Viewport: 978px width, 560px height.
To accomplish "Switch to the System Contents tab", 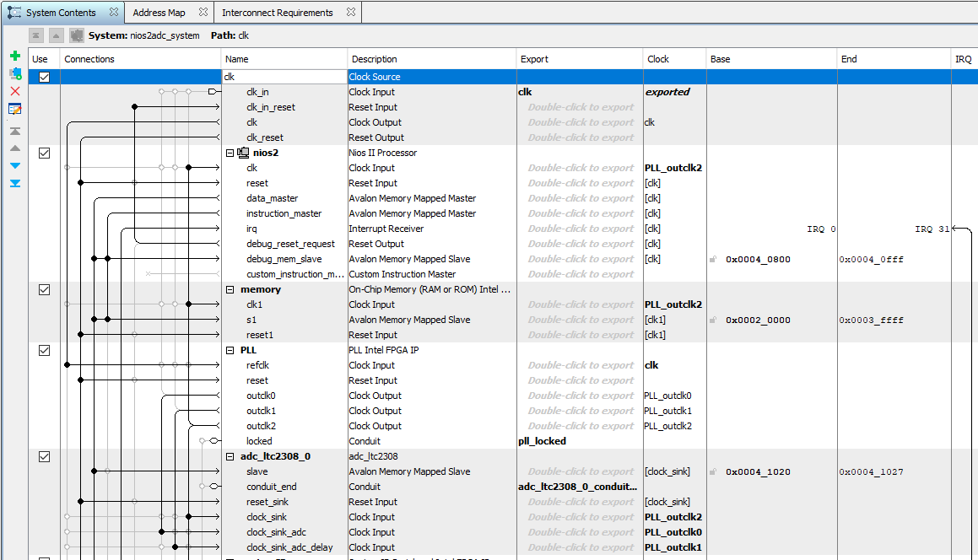I will [x=61, y=13].
